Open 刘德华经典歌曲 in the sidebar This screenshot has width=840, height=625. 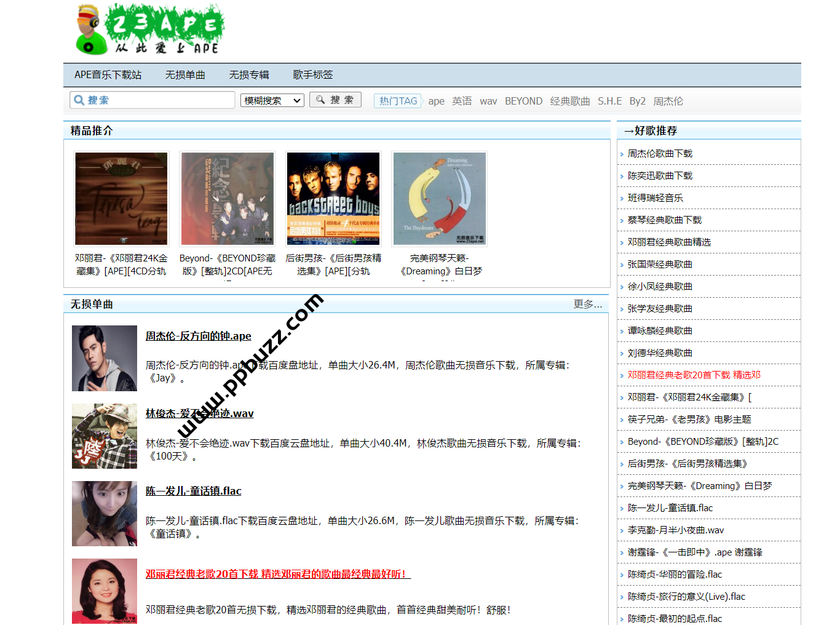pyautogui.click(x=660, y=353)
